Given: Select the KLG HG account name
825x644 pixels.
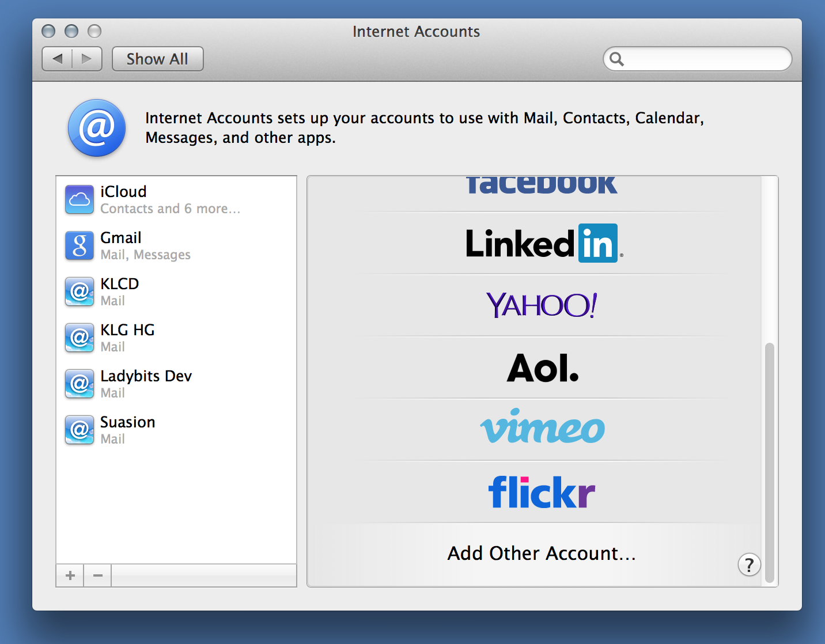Looking at the screenshot, I should (x=127, y=329).
